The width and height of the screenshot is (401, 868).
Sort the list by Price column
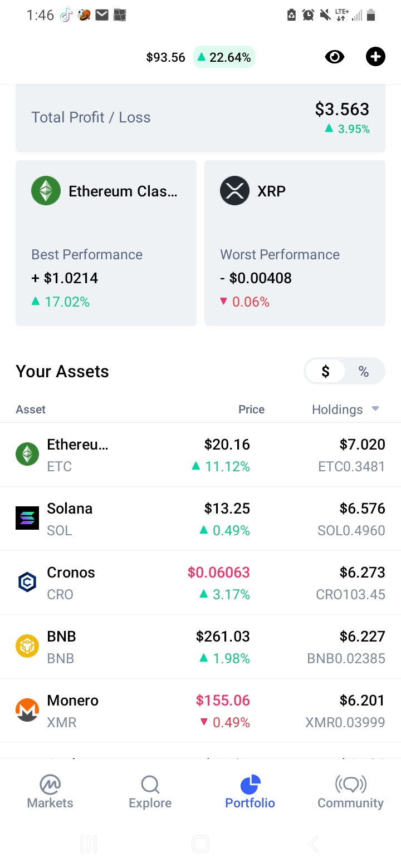pos(251,410)
